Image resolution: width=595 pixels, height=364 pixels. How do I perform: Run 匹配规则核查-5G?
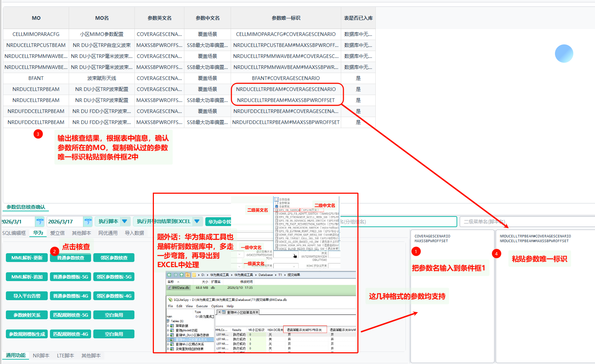[x=71, y=315]
